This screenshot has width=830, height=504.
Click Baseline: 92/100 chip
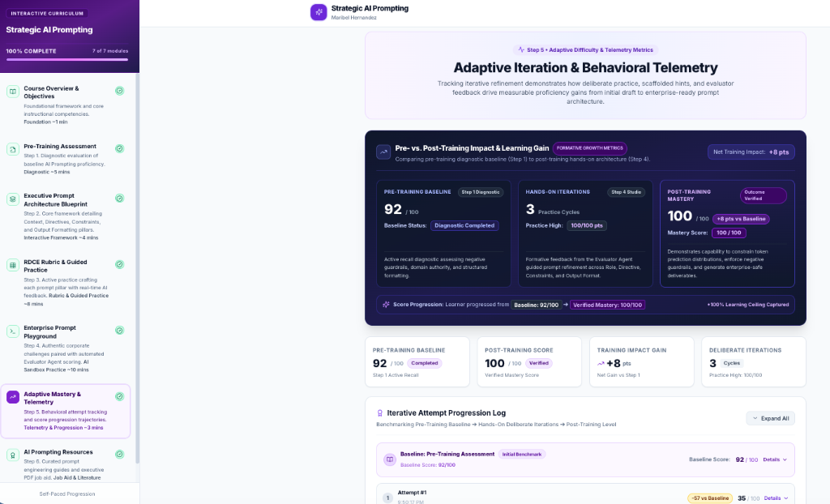tap(537, 305)
